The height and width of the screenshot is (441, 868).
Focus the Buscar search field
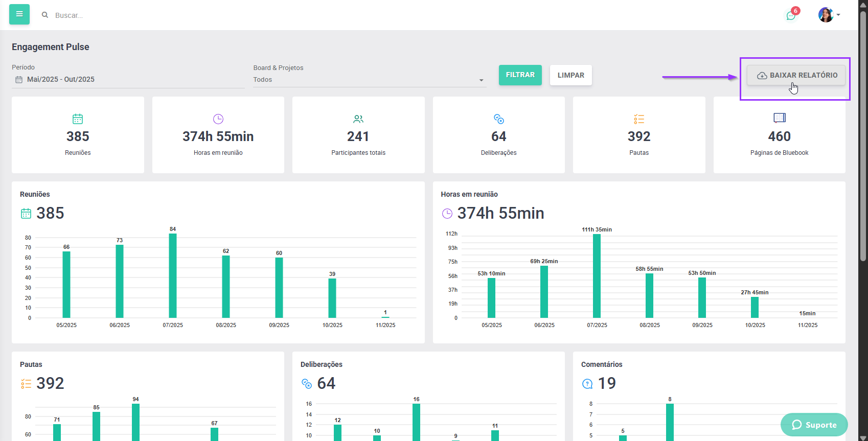tap(153, 15)
